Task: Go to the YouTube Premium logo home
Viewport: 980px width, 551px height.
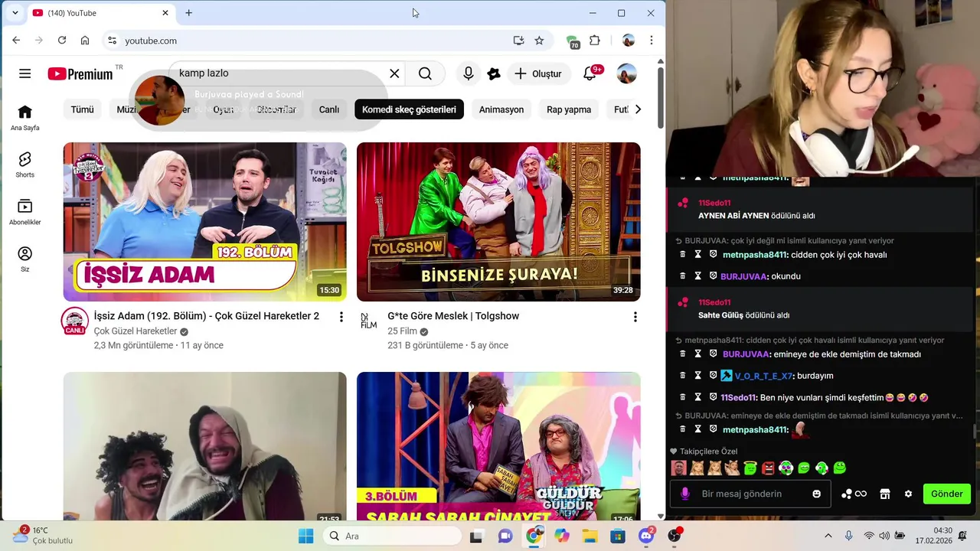Action: 80,74
